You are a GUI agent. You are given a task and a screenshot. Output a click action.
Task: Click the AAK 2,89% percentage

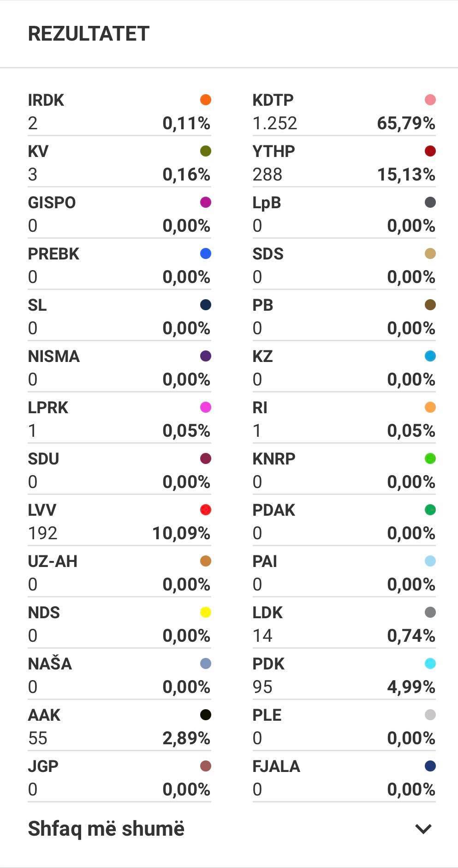click(x=186, y=738)
